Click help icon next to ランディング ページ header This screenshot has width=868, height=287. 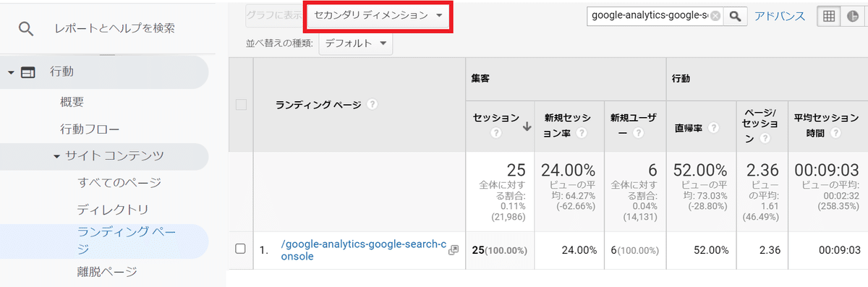coord(372,105)
